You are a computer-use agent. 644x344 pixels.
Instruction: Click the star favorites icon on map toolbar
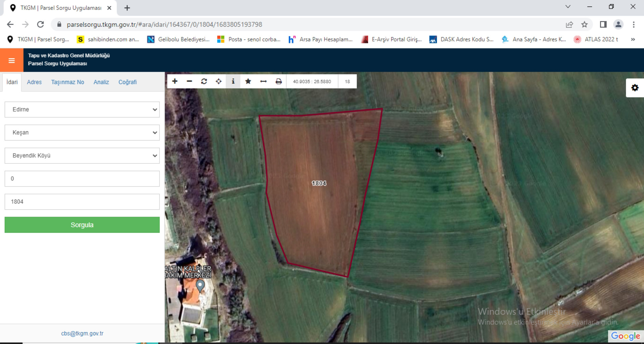pyautogui.click(x=248, y=81)
